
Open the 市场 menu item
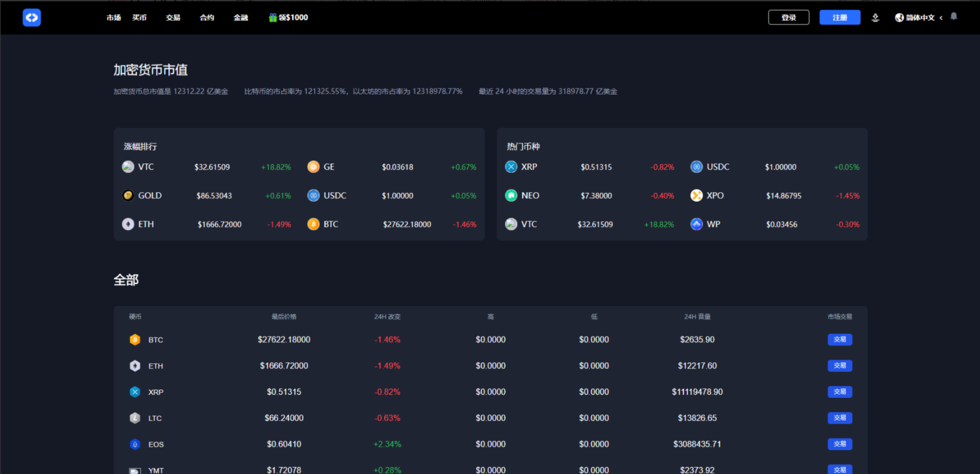114,18
